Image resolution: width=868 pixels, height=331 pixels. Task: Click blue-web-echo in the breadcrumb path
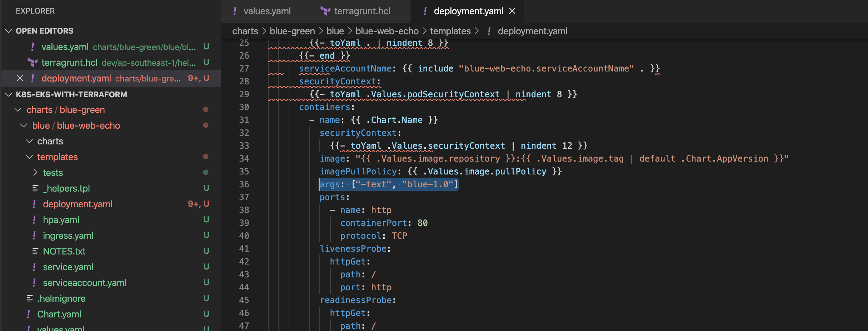(387, 31)
